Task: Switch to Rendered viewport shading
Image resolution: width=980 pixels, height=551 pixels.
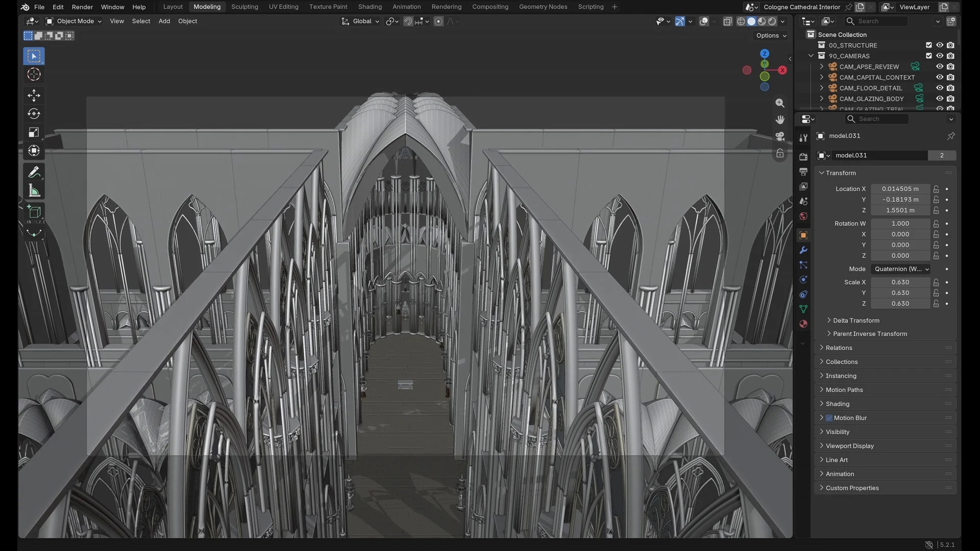Action: [x=772, y=21]
